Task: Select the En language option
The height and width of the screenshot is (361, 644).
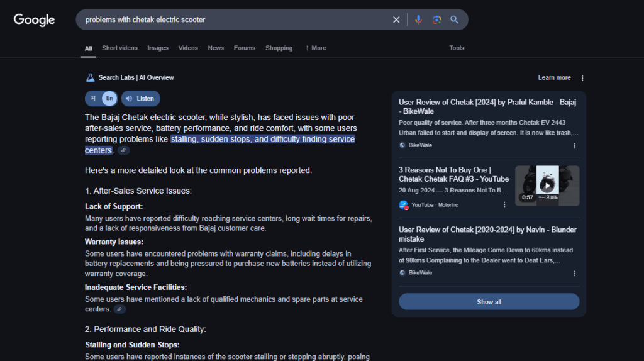Action: [x=109, y=99]
